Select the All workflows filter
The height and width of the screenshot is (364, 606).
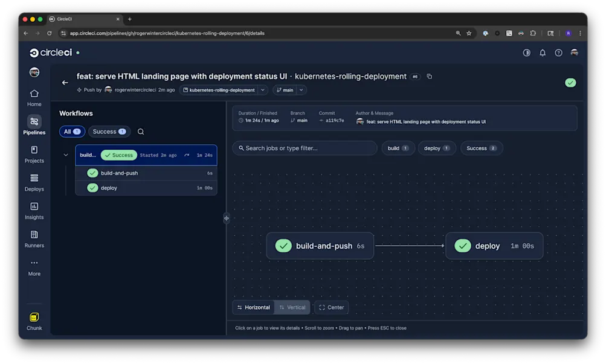tap(72, 132)
